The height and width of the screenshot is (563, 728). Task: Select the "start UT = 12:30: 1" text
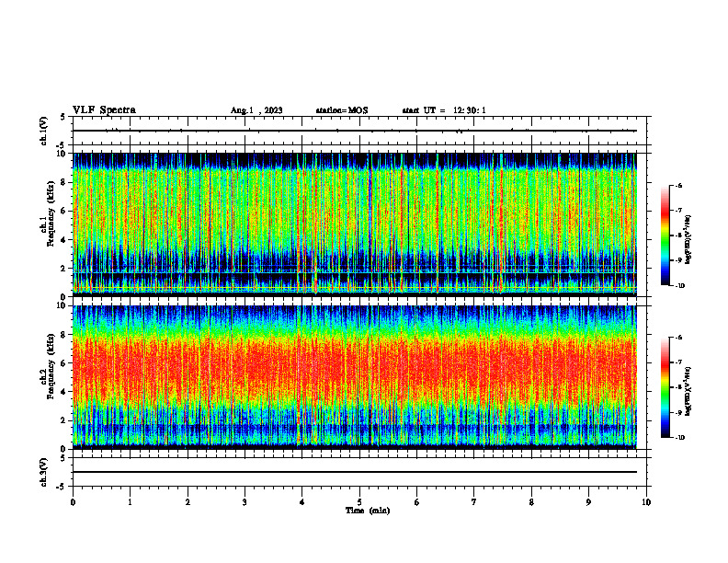444,110
